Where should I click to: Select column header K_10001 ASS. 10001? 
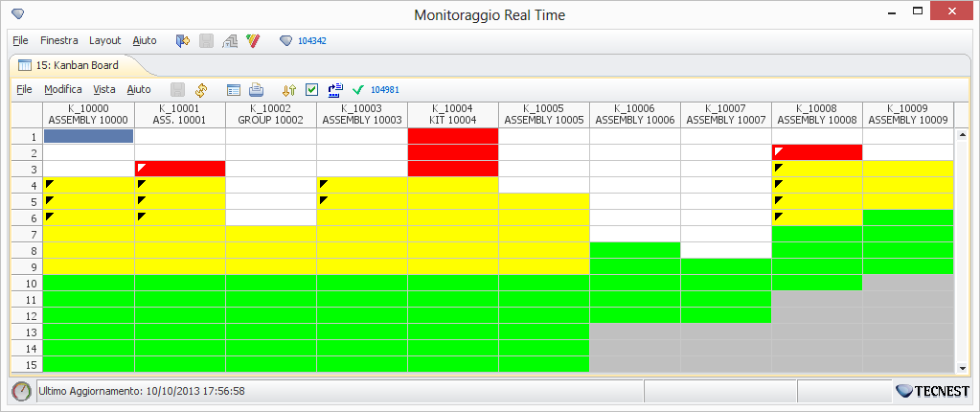[180, 114]
